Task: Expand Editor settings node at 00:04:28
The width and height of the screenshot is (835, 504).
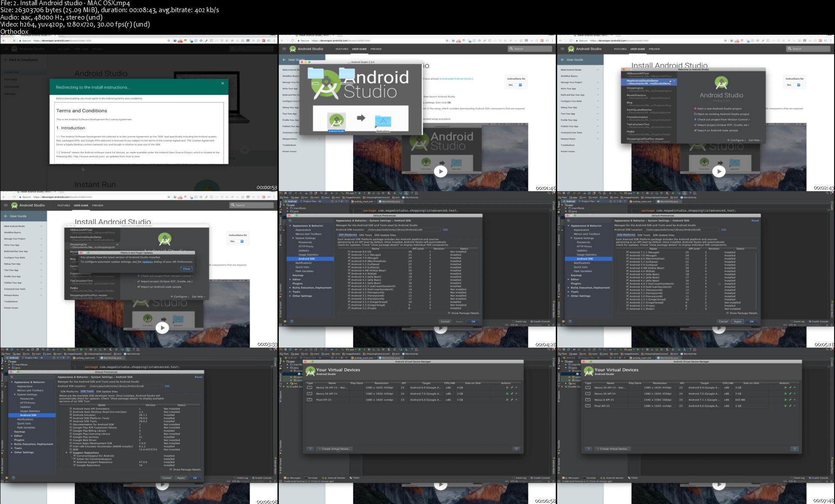Action: click(x=291, y=279)
